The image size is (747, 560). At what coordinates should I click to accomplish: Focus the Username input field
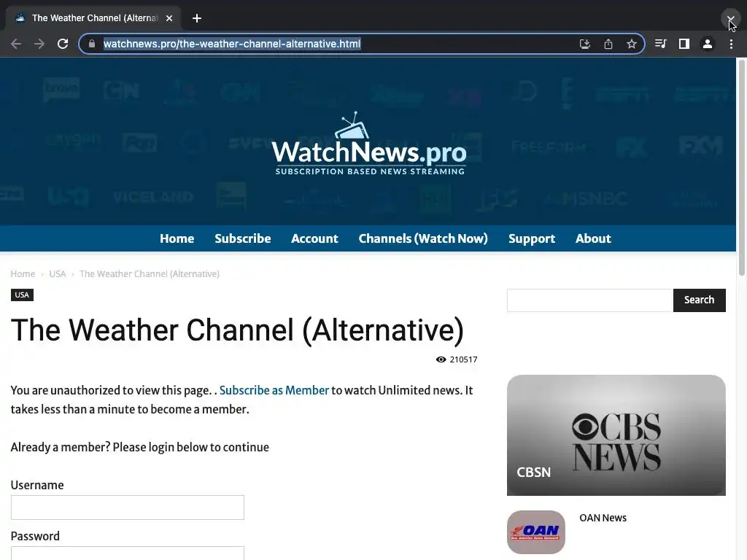coord(127,507)
